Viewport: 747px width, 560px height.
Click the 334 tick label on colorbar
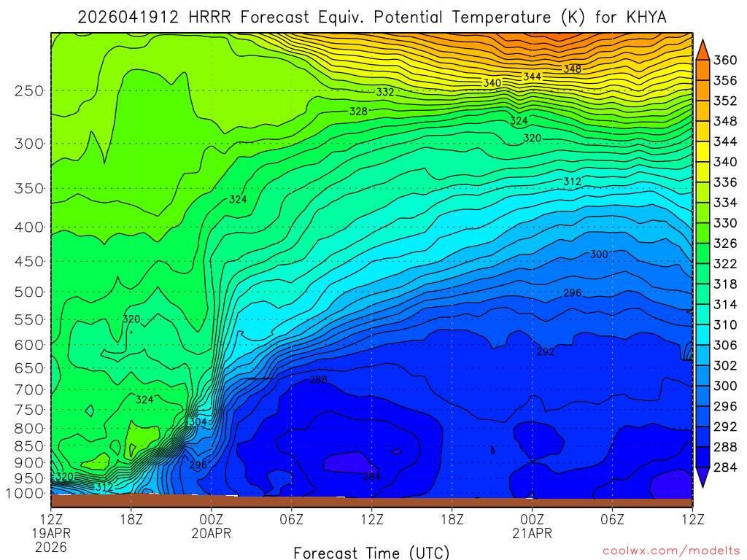(x=724, y=203)
